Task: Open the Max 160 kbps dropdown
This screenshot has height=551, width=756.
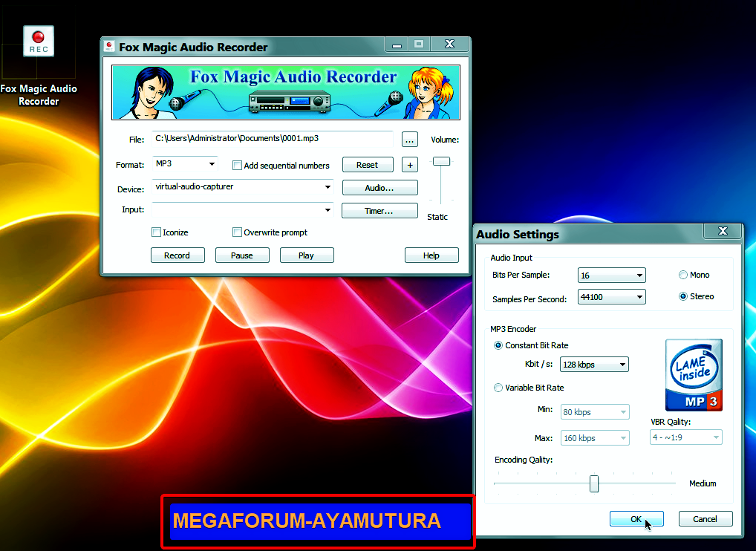Action: point(595,438)
